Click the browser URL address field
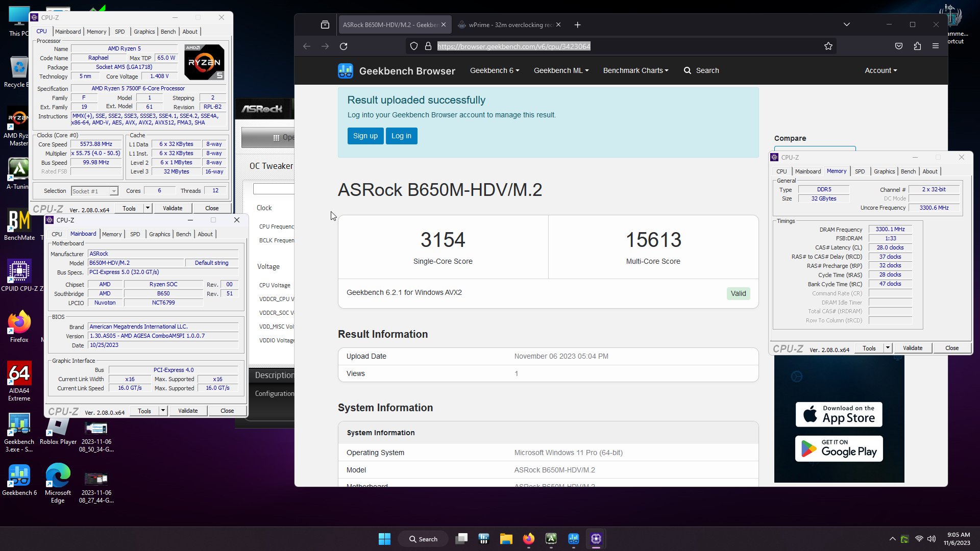 620,46
